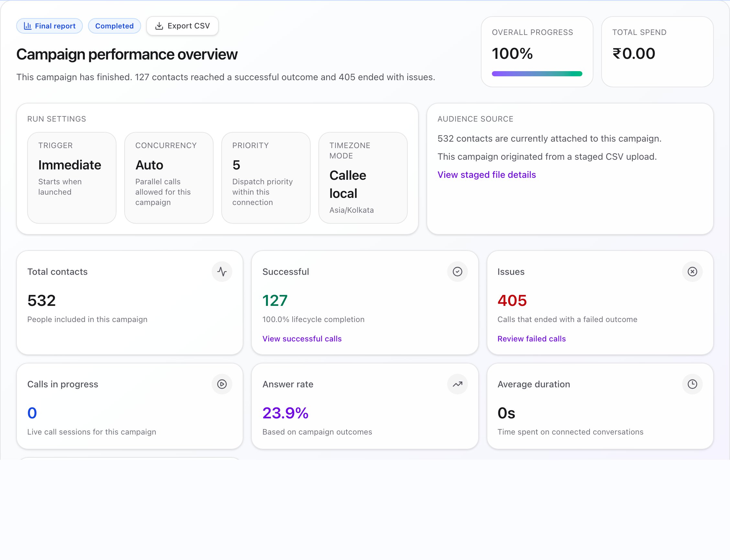Click the 100% overall progress value
This screenshot has width=730, height=560.
click(x=512, y=54)
